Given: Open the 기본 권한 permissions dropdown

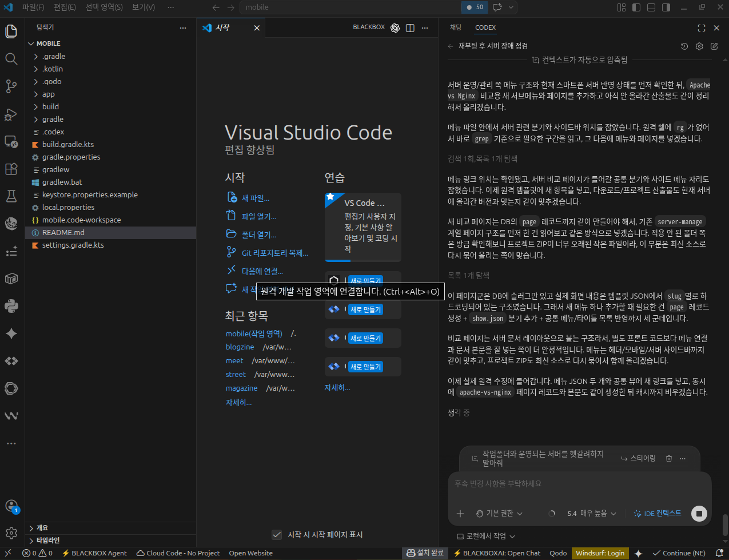Looking at the screenshot, I should click(x=499, y=514).
